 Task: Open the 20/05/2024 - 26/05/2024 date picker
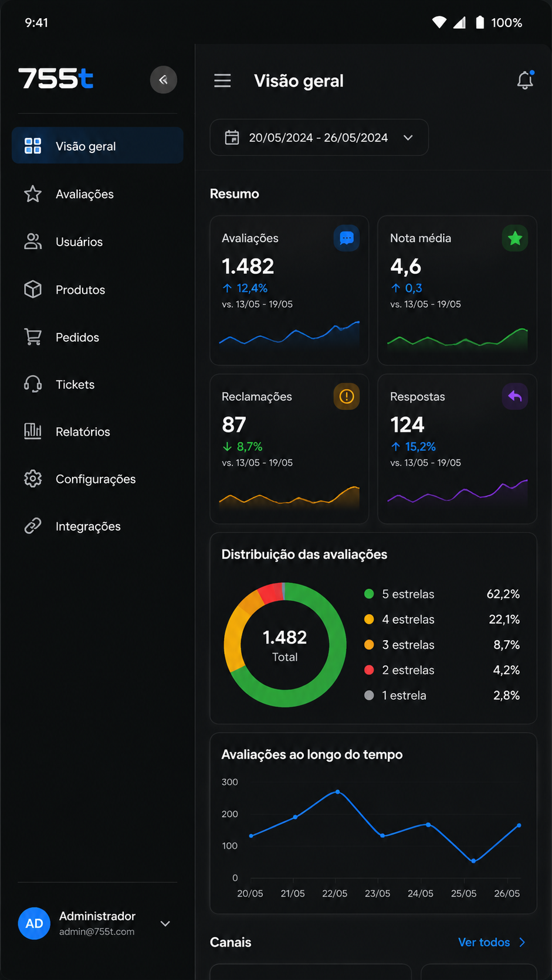tap(319, 138)
